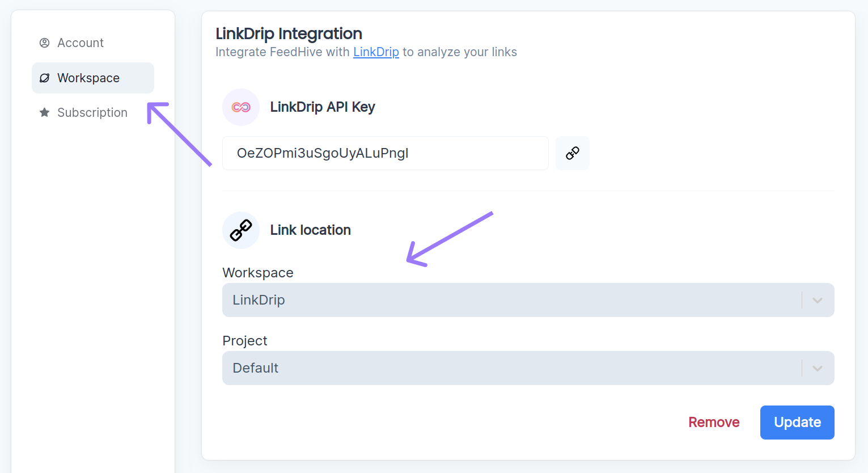Open the LinkDrip hyperlink in the description
The height and width of the screenshot is (473, 868).
pyautogui.click(x=376, y=52)
